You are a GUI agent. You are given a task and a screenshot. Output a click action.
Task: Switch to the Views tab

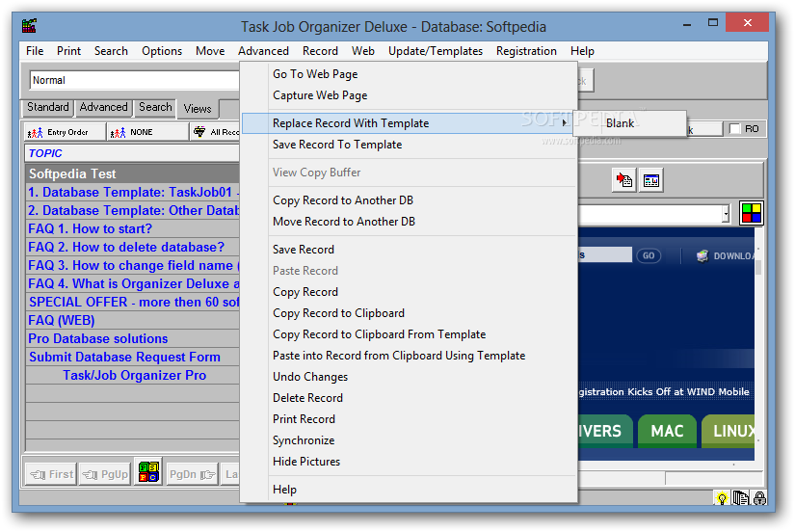(198, 109)
